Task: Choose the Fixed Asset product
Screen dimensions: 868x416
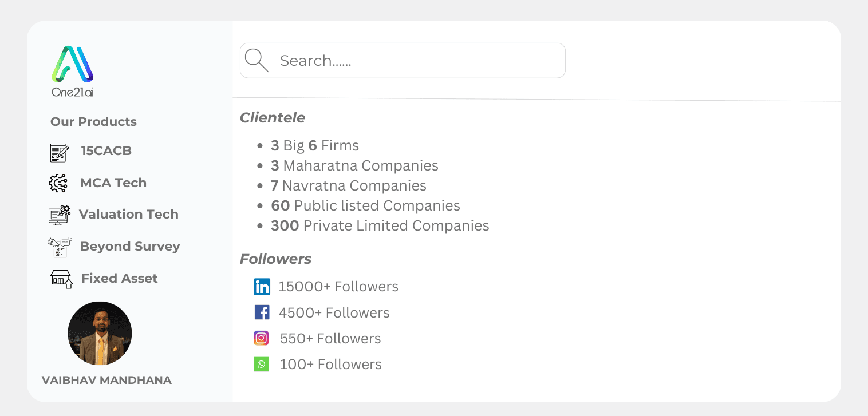Action: (120, 279)
